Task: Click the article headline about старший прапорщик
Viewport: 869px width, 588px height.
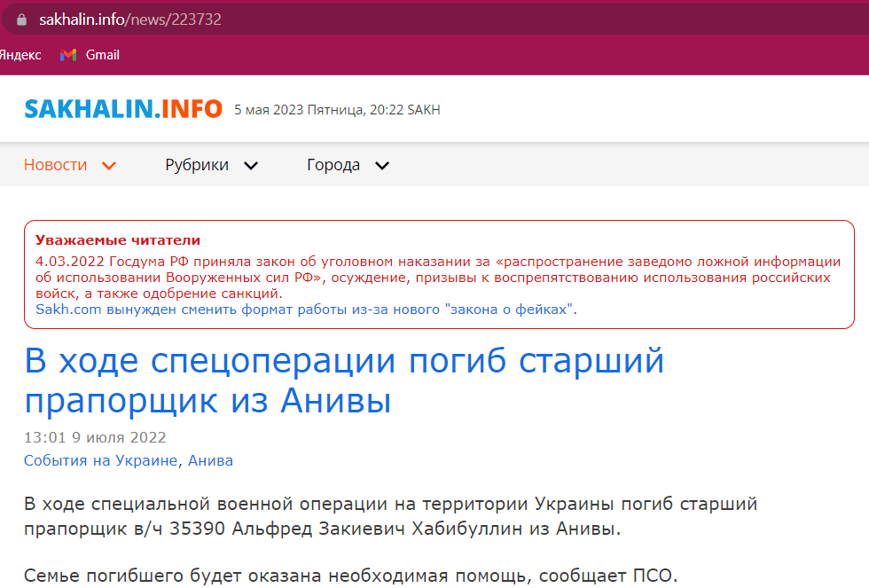Action: [x=344, y=380]
